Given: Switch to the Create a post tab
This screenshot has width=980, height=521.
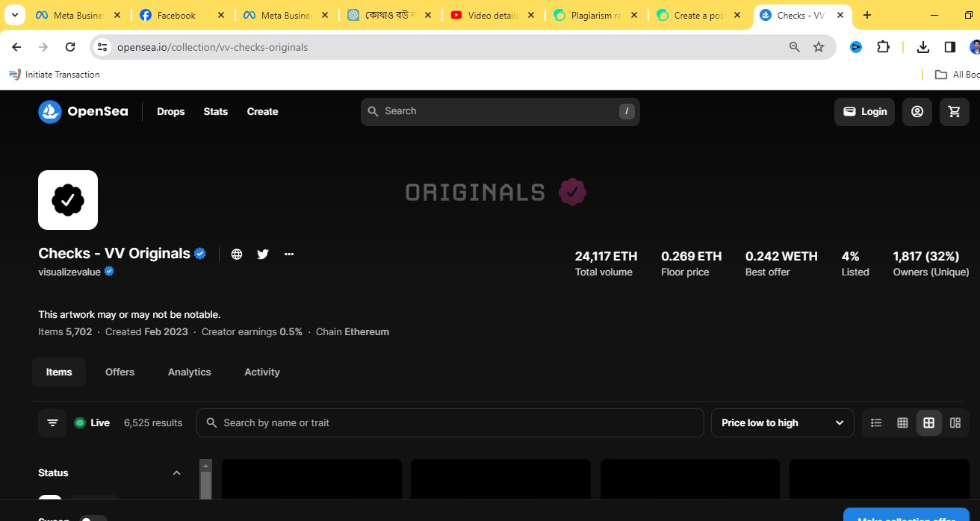Looking at the screenshot, I should tap(700, 15).
